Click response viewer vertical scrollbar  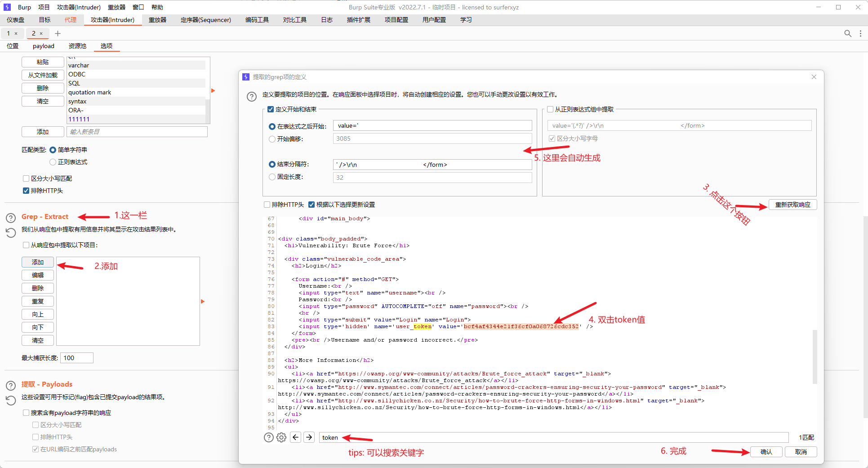[x=815, y=357]
